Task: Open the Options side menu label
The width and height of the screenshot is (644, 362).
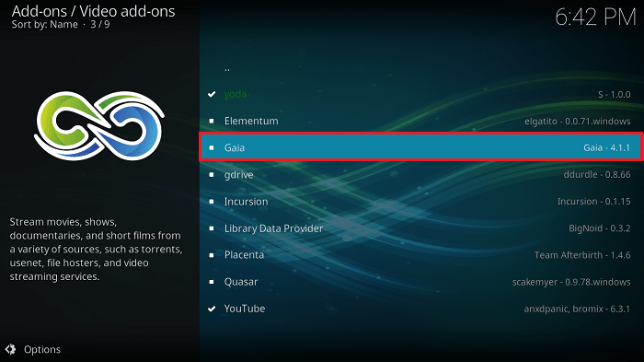Action: pos(42,349)
